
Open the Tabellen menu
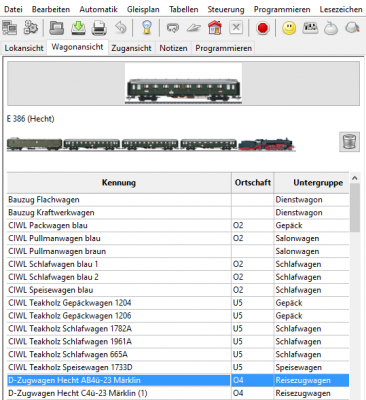pos(183,9)
